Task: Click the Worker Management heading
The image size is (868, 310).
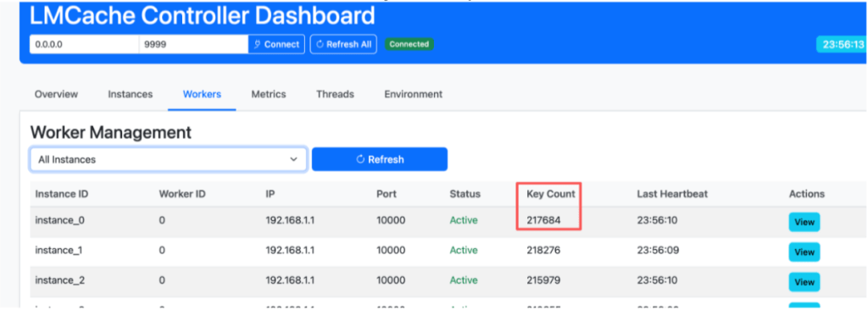Action: click(x=111, y=132)
